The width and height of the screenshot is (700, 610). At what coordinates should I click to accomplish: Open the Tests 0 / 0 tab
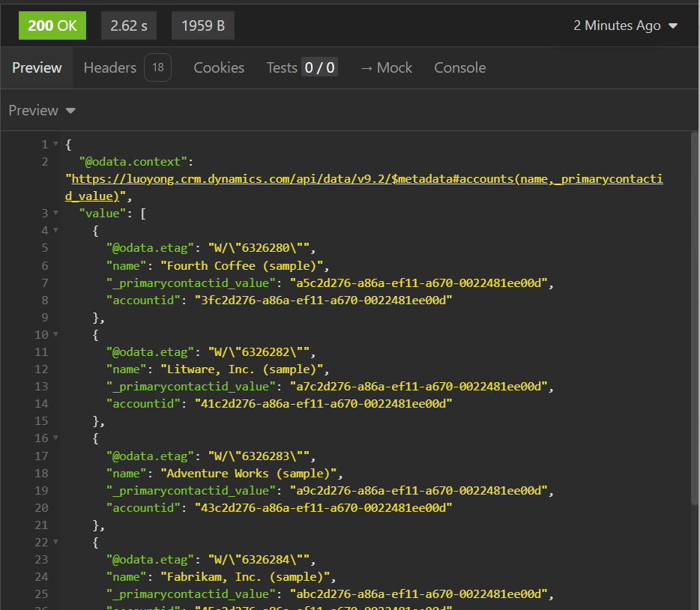[x=302, y=68]
